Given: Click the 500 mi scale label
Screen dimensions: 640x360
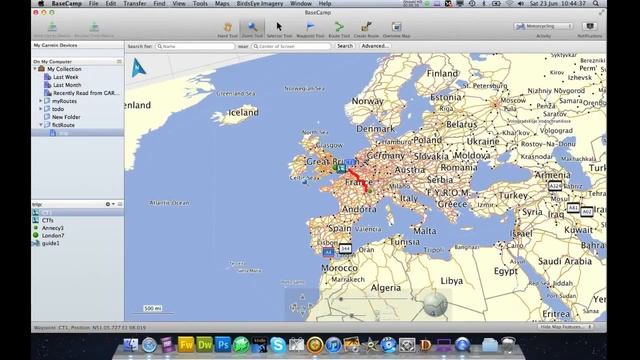Looking at the screenshot, I should pos(153,309).
